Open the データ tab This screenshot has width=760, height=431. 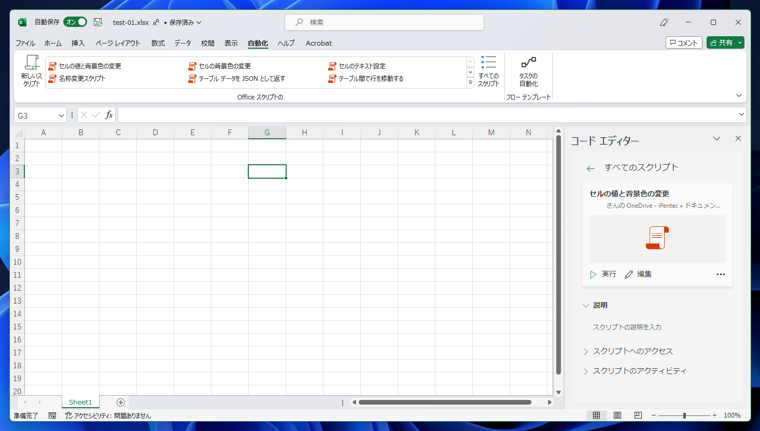click(183, 43)
